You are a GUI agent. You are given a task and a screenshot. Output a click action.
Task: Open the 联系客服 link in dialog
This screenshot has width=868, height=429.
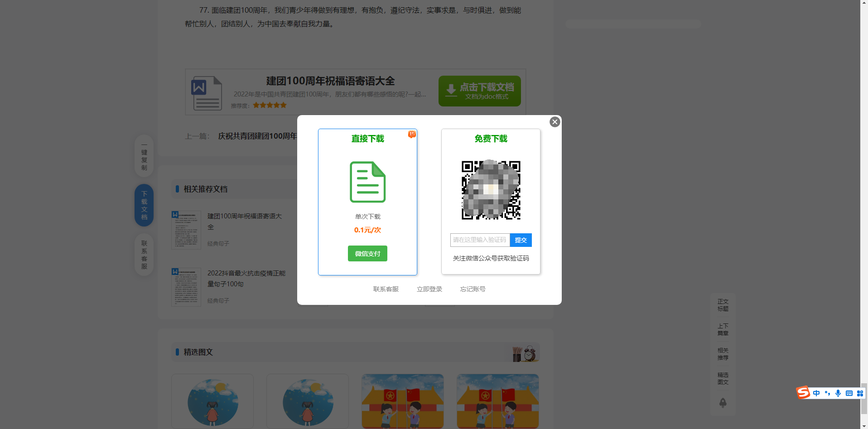[x=386, y=289]
